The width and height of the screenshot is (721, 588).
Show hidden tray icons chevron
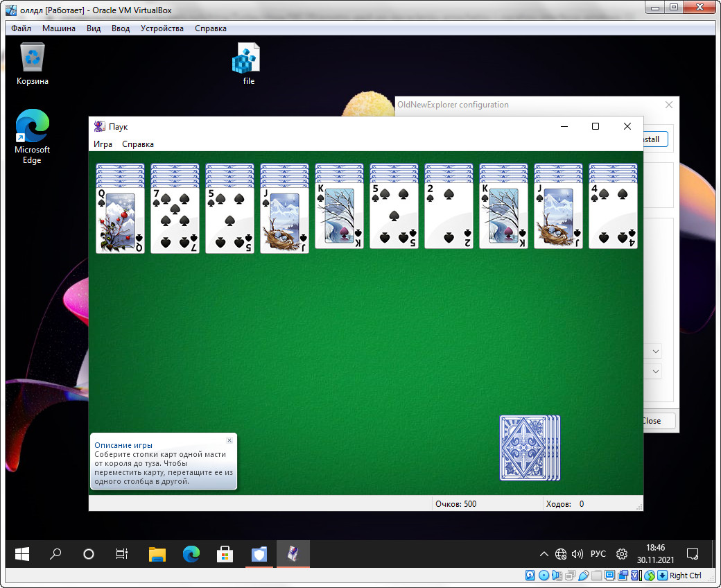click(544, 554)
